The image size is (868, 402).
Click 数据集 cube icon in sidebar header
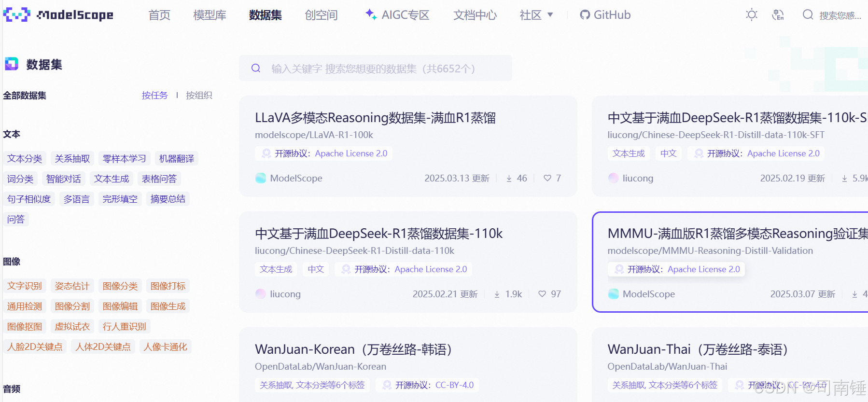(x=12, y=64)
